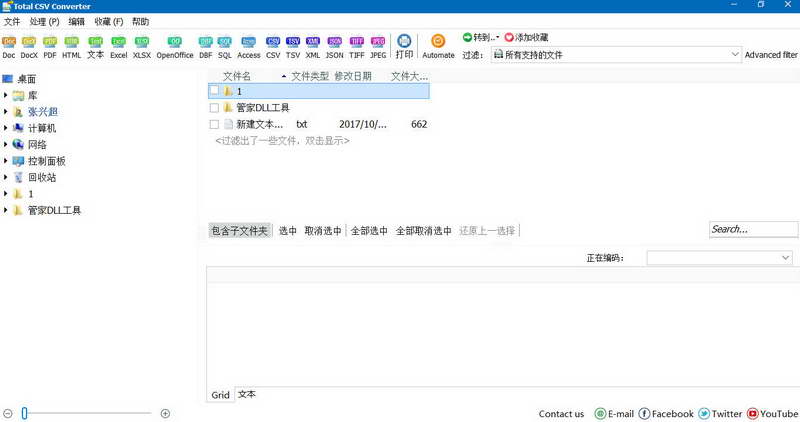Click the 选中 select button
The image size is (800, 422).
click(x=288, y=231)
